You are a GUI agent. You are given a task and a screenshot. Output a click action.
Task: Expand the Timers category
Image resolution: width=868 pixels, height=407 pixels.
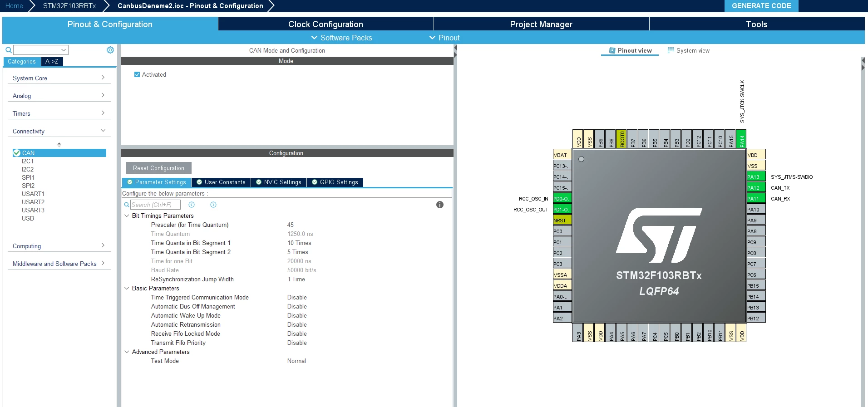[59, 113]
